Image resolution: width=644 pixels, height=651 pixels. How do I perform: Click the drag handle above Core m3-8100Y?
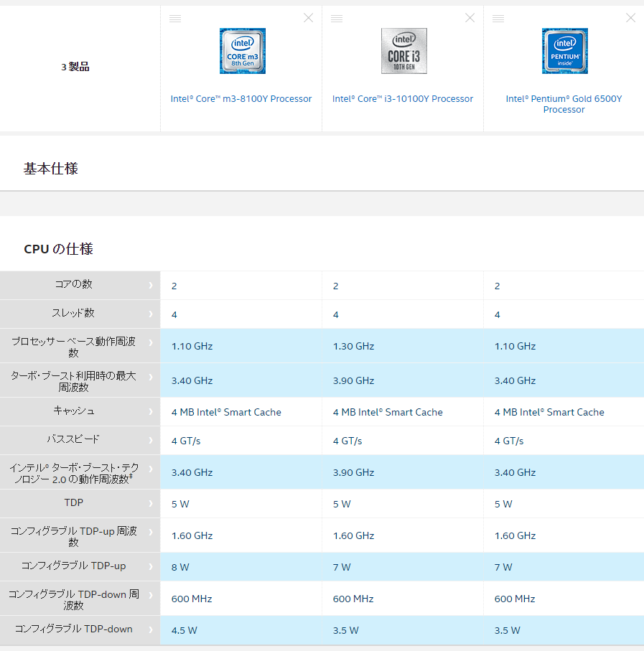tap(175, 19)
